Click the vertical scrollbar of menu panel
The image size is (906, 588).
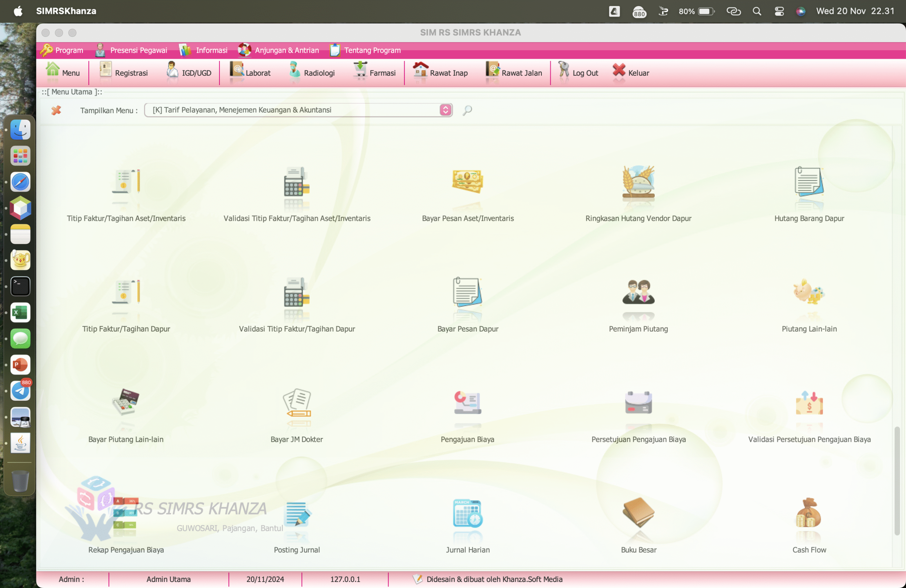coord(897,481)
